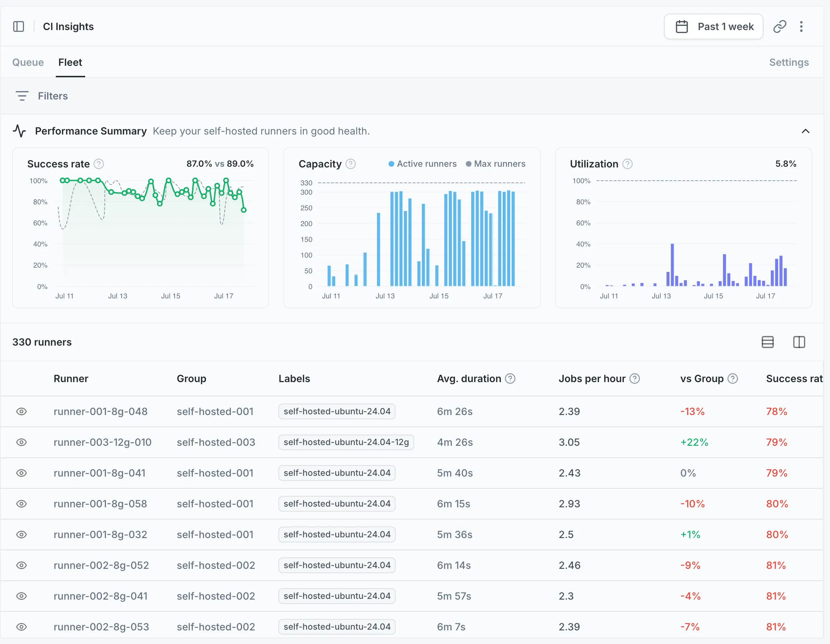830x644 pixels.
Task: Toggle visibility of runner-002-8g-052
Action: [x=22, y=565]
